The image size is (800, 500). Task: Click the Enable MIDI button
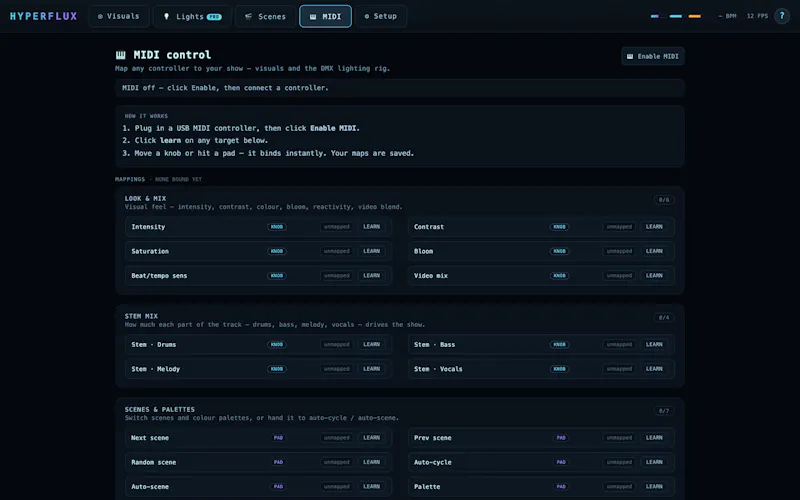653,56
